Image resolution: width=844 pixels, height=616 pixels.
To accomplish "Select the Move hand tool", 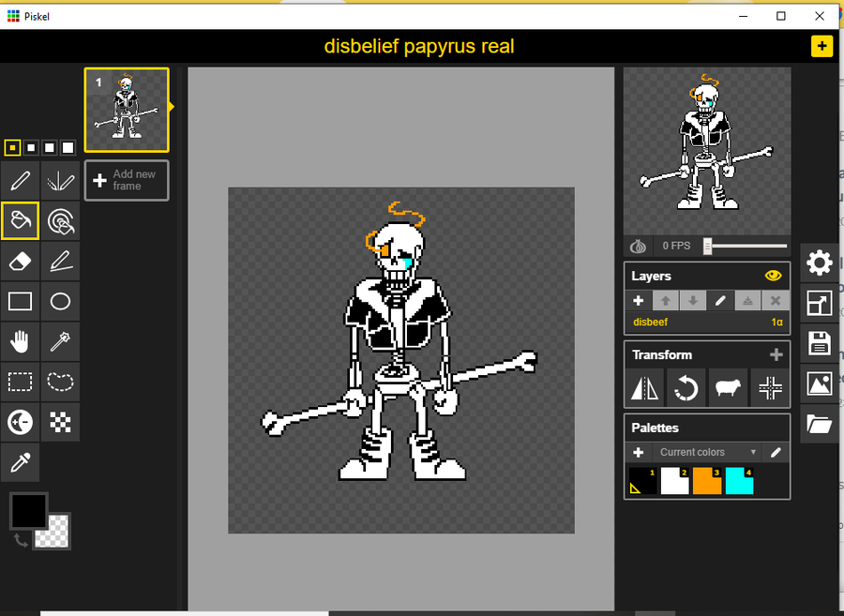I will 20,341.
